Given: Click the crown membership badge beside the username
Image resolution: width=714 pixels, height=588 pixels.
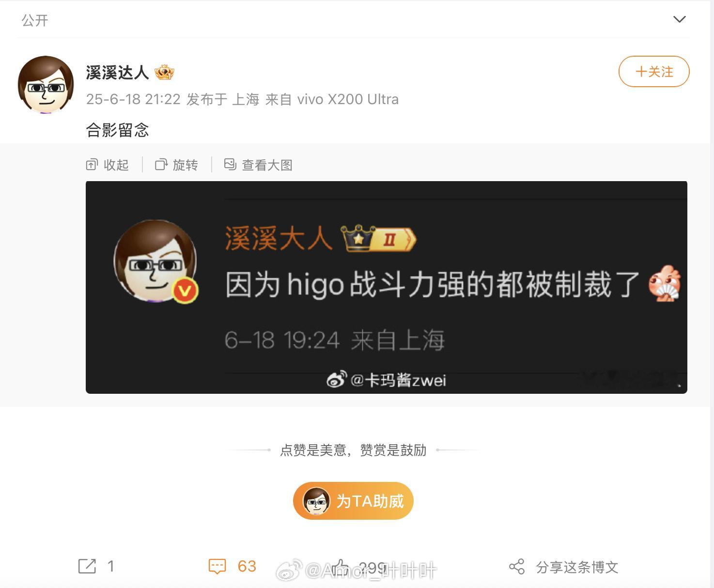Looking at the screenshot, I should click(164, 73).
